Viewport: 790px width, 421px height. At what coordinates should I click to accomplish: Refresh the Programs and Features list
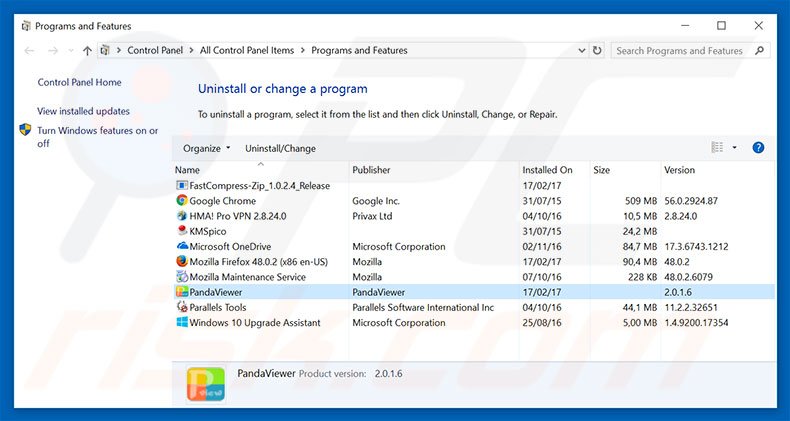[x=597, y=50]
